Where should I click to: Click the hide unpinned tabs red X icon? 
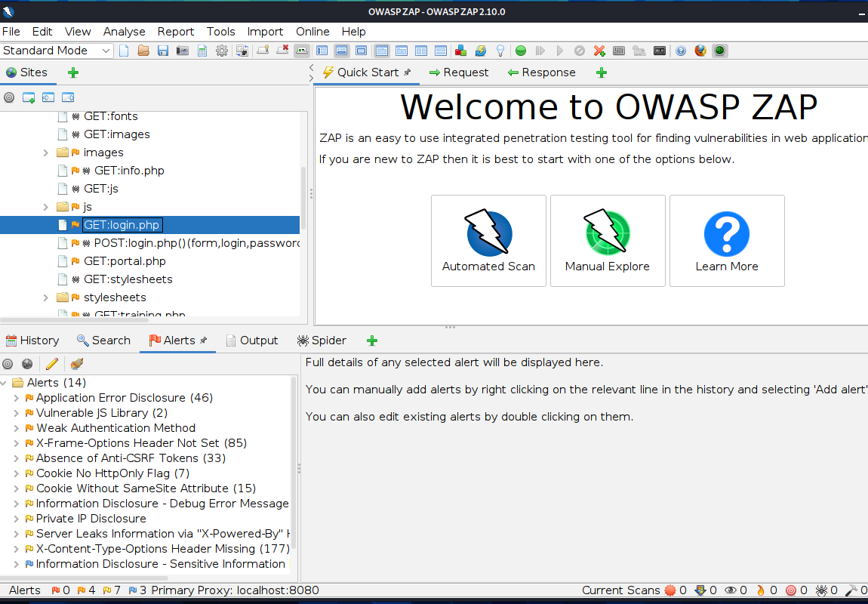[282, 51]
